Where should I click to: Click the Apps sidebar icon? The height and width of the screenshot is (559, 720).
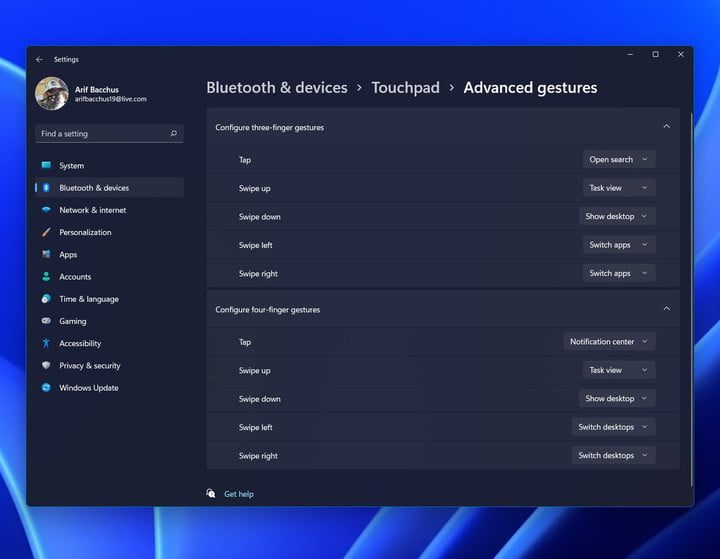pos(46,254)
